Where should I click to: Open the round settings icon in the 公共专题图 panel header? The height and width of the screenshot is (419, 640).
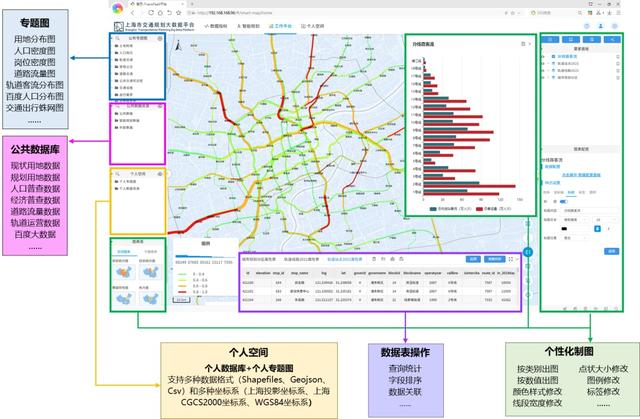point(160,38)
